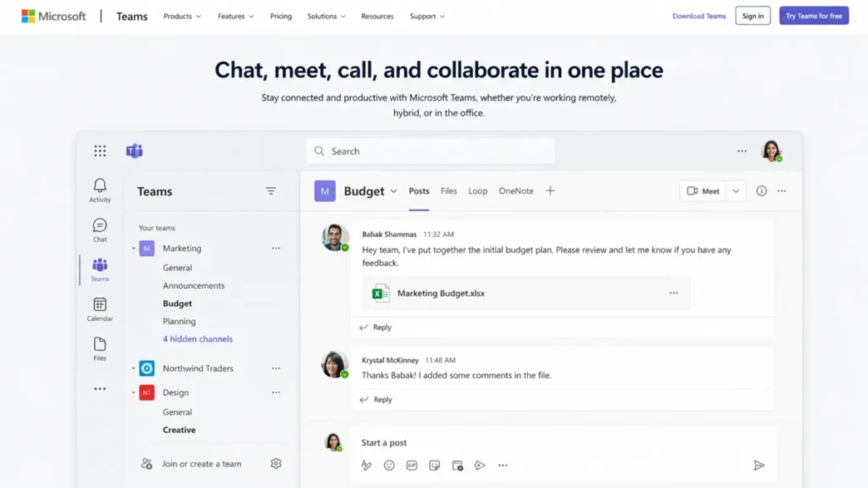Open manage teams gear icon
Screen dimensions: 868x488
coord(275,463)
